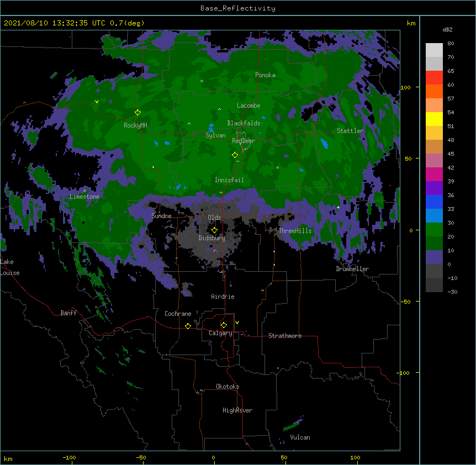Click the white plus marker northeast of ThreeHills
The height and width of the screenshot is (465, 476).
coord(338,207)
